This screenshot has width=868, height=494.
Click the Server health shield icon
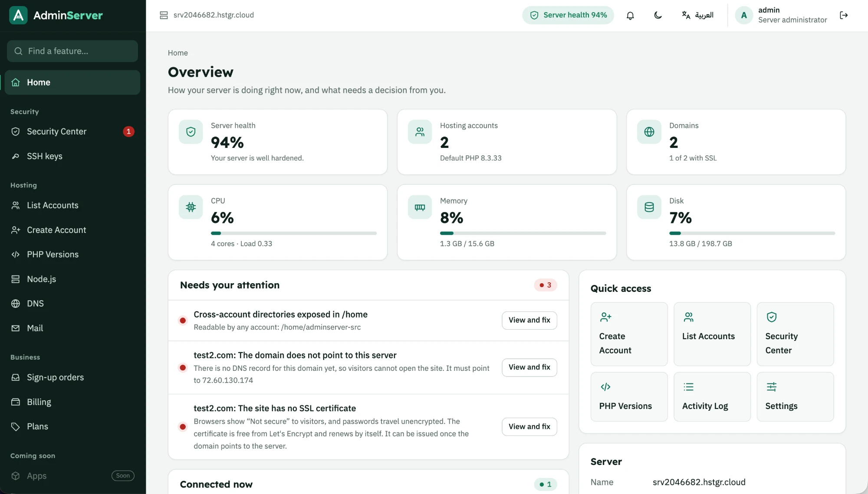tap(191, 132)
